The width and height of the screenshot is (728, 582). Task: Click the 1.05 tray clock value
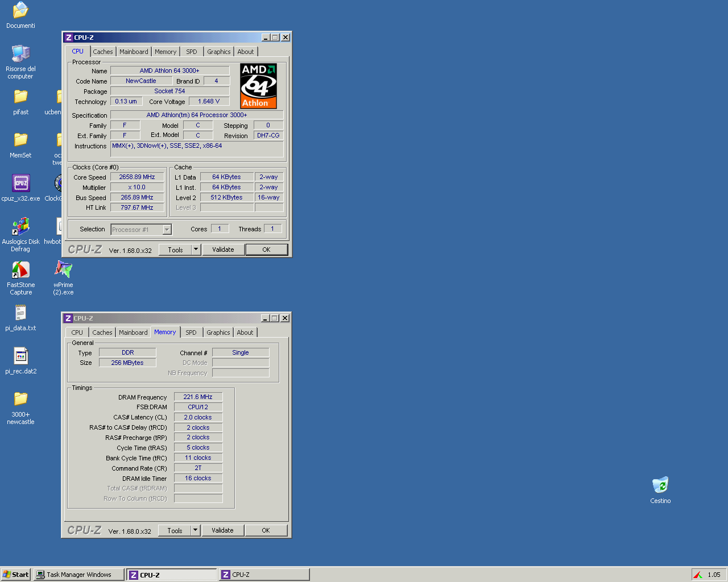714,575
